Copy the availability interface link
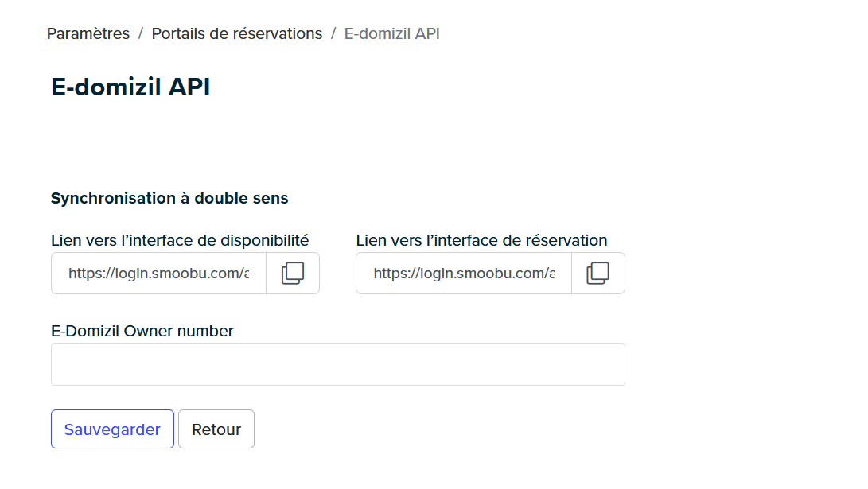Image resolution: width=868 pixels, height=489 pixels. (292, 274)
